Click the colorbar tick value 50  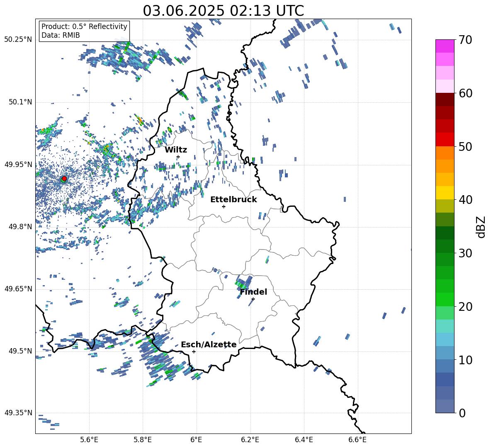(x=465, y=146)
